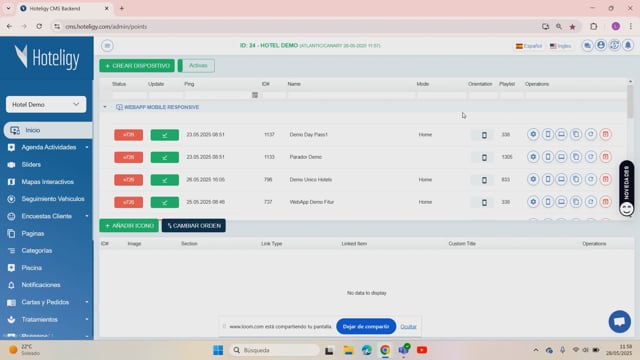640x360 pixels.
Task: Open the chat messages icon in header
Action: click(x=587, y=45)
